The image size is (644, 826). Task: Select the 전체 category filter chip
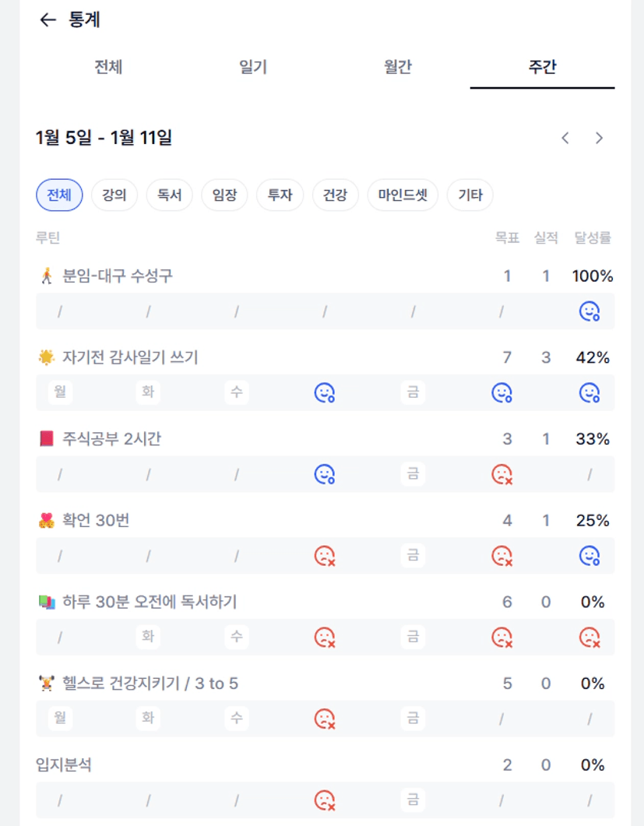click(x=59, y=195)
